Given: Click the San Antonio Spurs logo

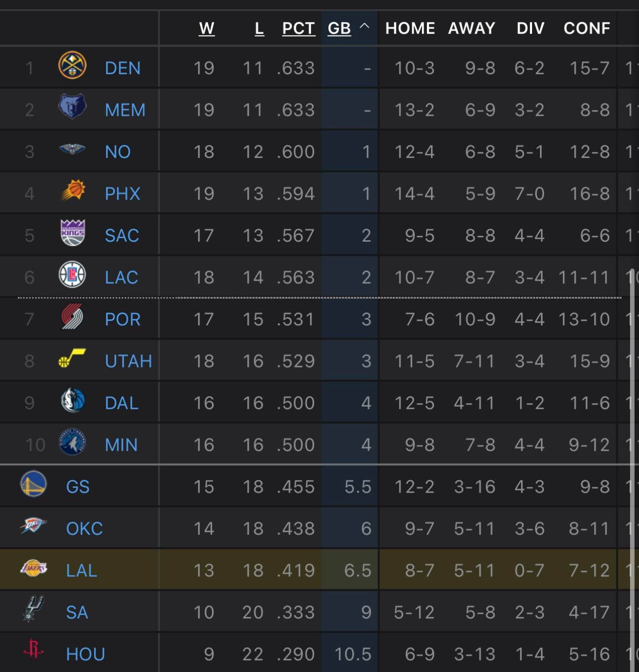Looking at the screenshot, I should (x=34, y=609).
